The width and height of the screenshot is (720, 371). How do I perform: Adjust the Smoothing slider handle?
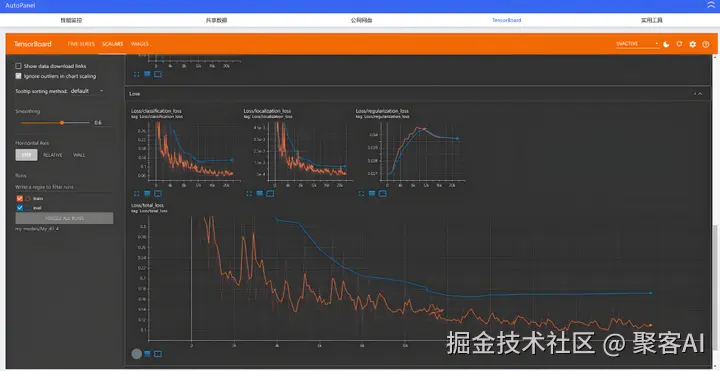(x=62, y=123)
